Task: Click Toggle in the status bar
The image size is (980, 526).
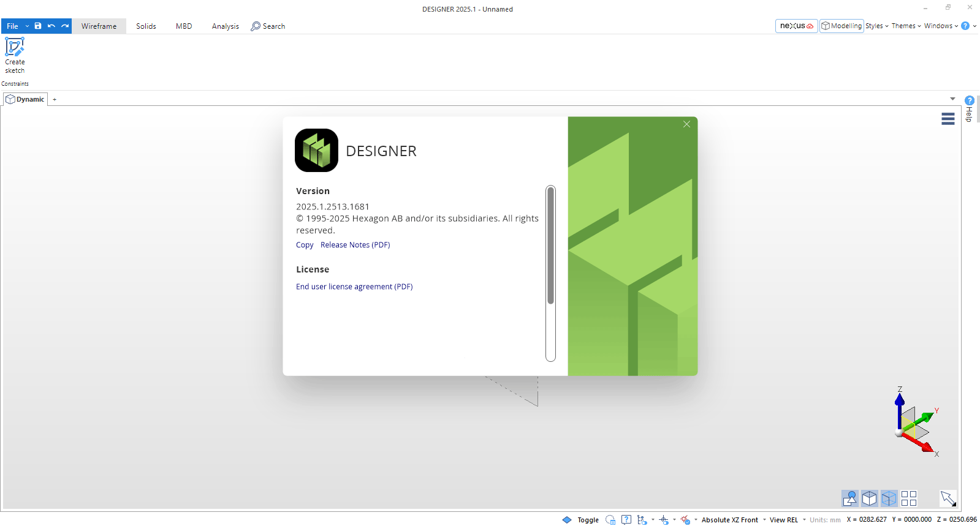Action: (588, 520)
